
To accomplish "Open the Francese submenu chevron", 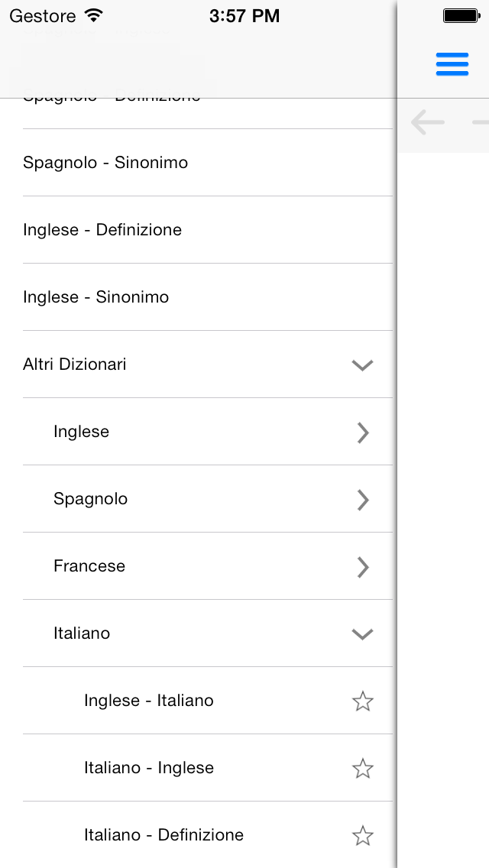I will tap(363, 567).
